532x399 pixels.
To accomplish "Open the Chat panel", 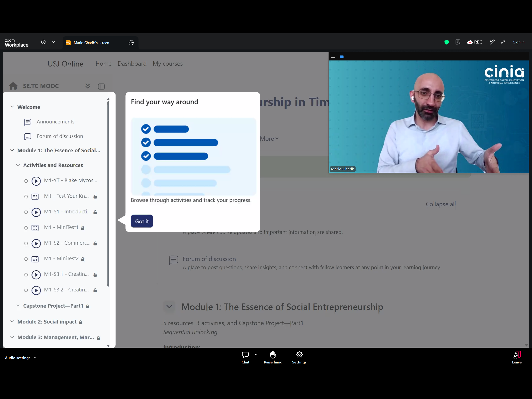I will coord(245,358).
